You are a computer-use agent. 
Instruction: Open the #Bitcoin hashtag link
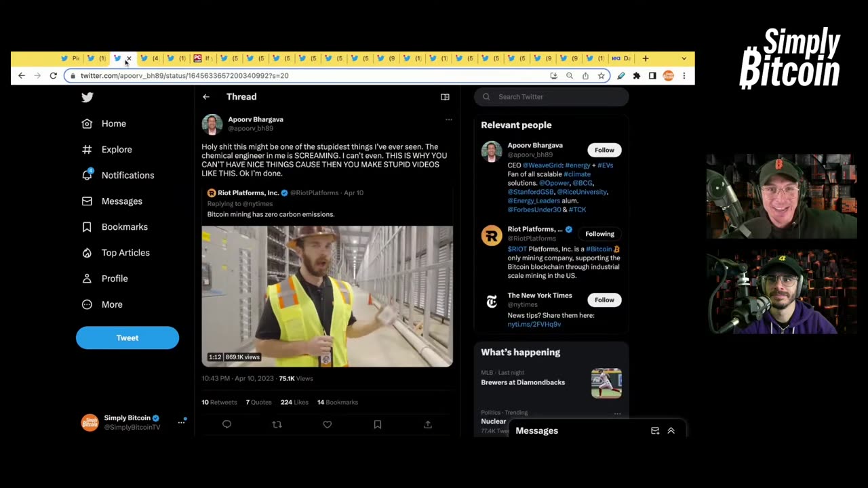(600, 249)
